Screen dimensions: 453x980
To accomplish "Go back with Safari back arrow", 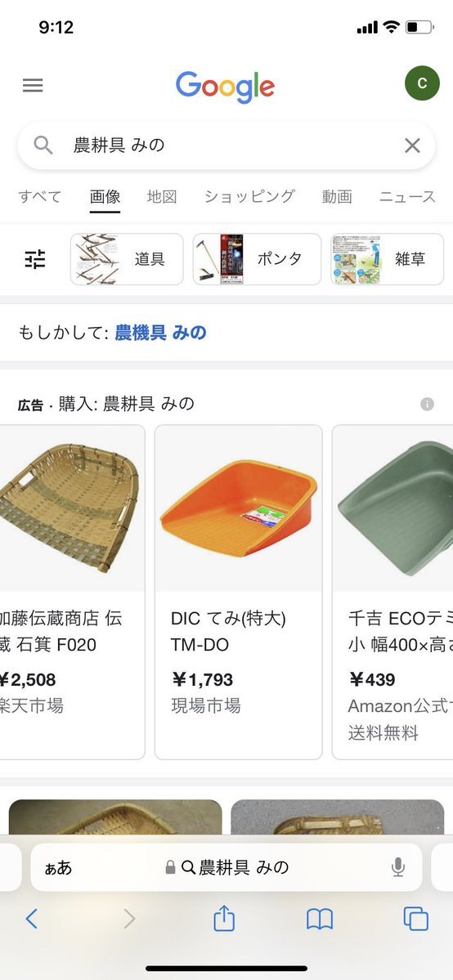I will pyautogui.click(x=32, y=919).
